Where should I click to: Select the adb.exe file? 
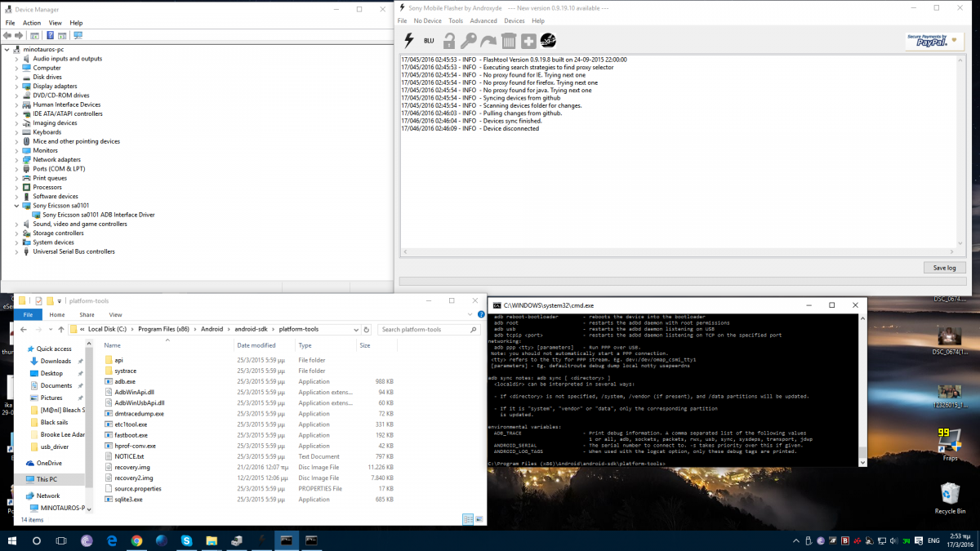(125, 381)
